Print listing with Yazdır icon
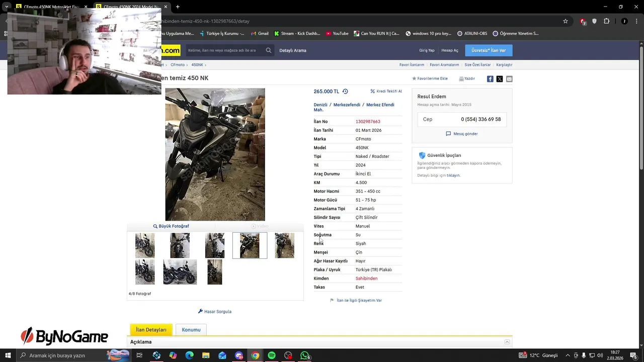 pyautogui.click(x=467, y=78)
